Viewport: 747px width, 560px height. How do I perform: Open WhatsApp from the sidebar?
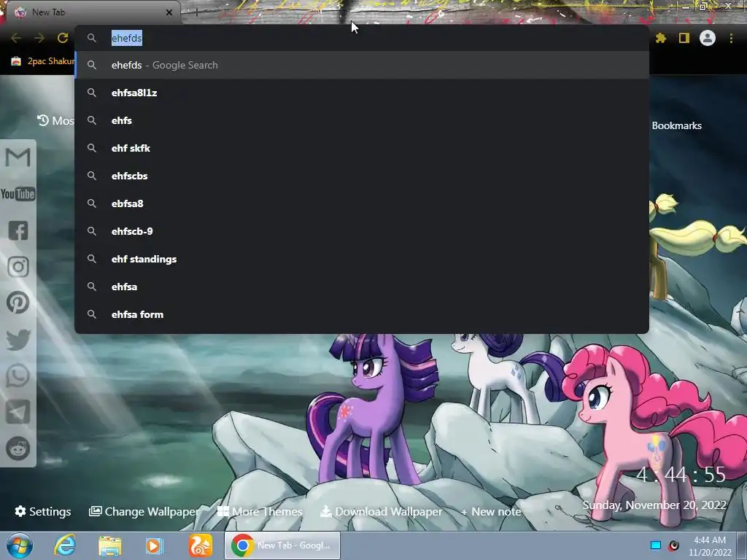[x=18, y=376]
